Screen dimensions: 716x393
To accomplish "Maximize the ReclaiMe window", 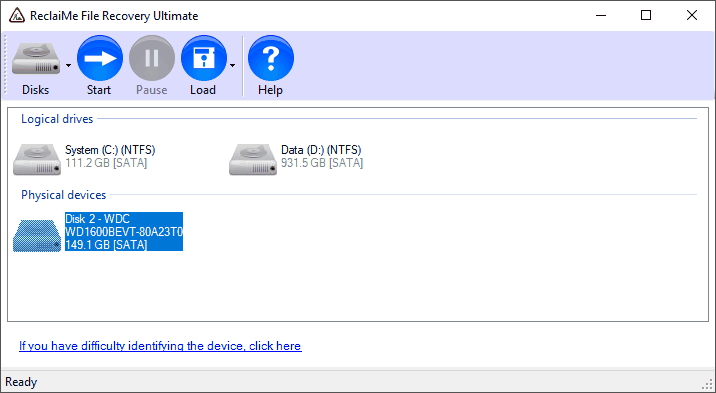I will 646,16.
